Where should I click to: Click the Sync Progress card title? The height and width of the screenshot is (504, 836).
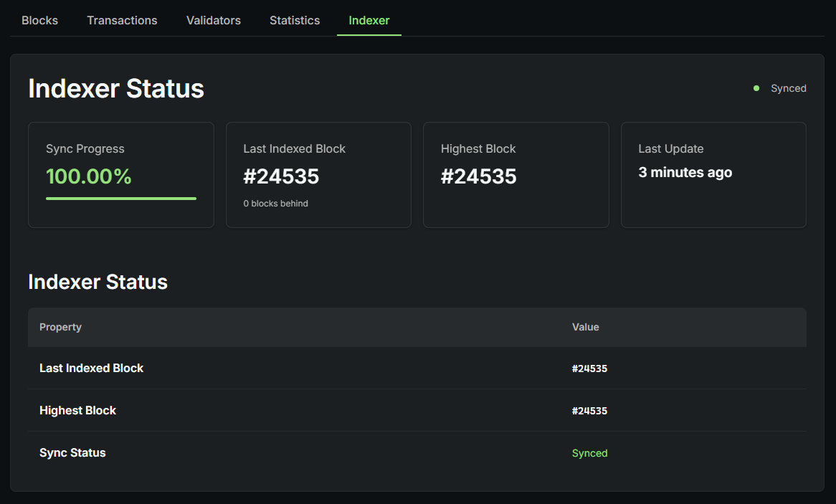pos(85,149)
